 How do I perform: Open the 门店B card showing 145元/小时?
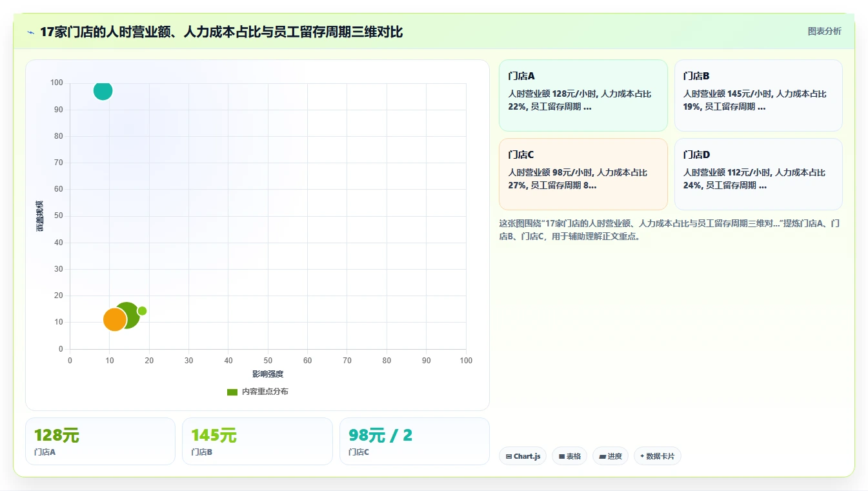tap(758, 95)
